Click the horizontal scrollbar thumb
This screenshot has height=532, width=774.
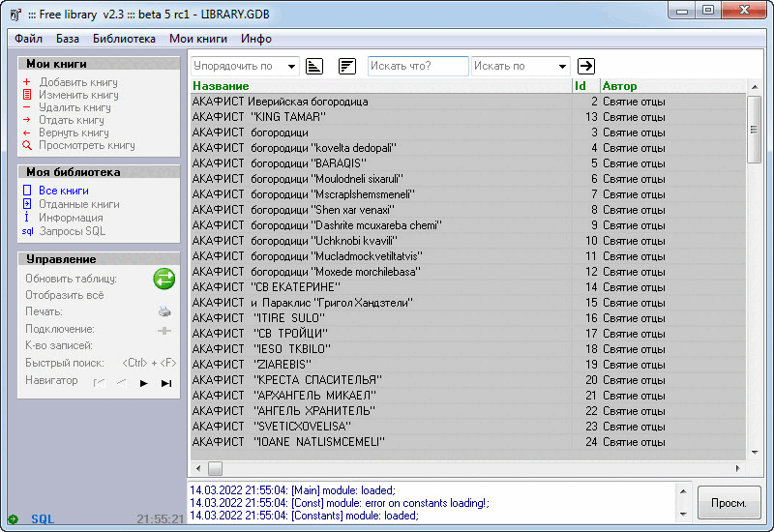(215, 468)
